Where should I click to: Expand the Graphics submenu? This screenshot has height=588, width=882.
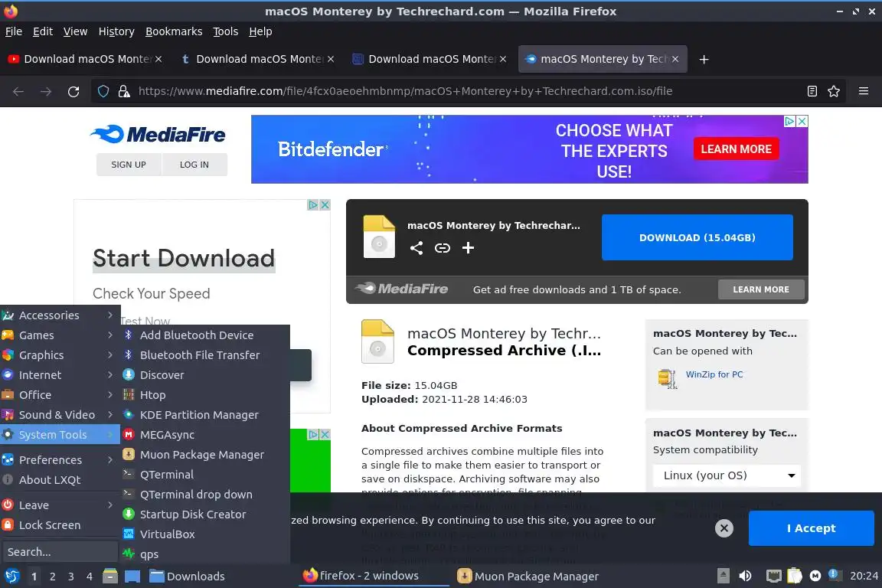click(x=60, y=355)
